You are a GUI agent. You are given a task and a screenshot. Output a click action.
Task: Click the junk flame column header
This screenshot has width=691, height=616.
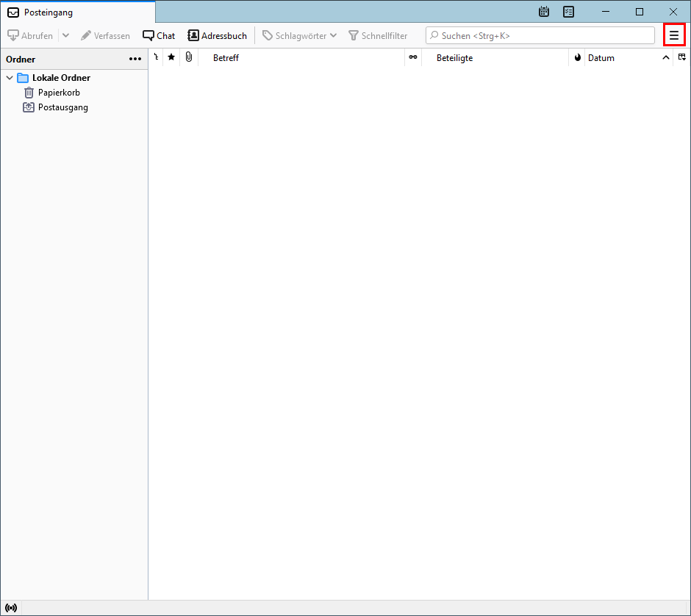(x=577, y=57)
